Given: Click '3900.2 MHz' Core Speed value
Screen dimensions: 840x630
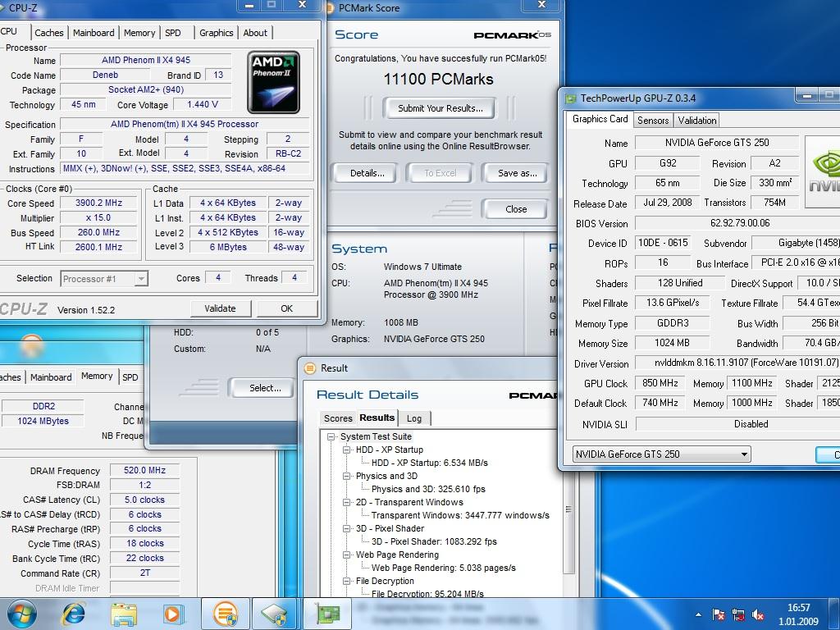Looking at the screenshot, I should [x=98, y=203].
